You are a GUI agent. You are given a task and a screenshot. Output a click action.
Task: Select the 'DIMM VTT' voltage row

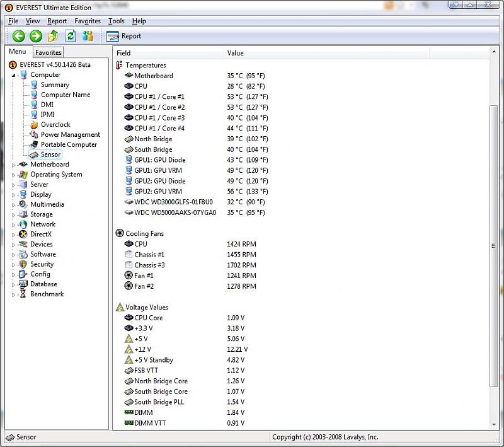[x=185, y=423]
